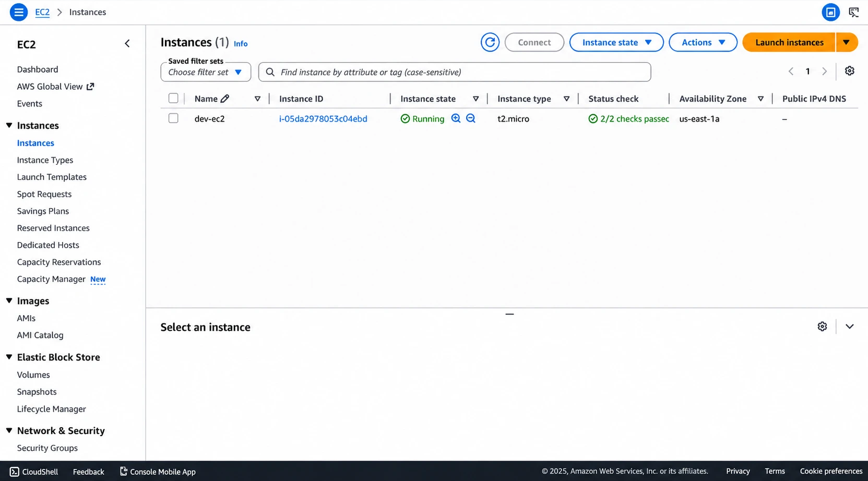The height and width of the screenshot is (481, 868).
Task: Open instance ID i-05da2978053c04ebd link
Action: [x=323, y=118]
